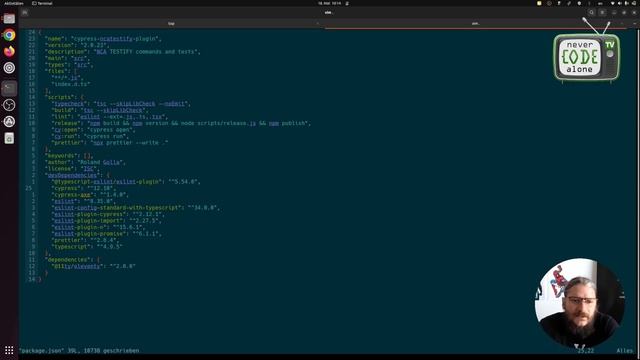Click the "description" line in the file
Image resolution: width=640 pixels, height=360 pixels.
[x=123, y=52]
